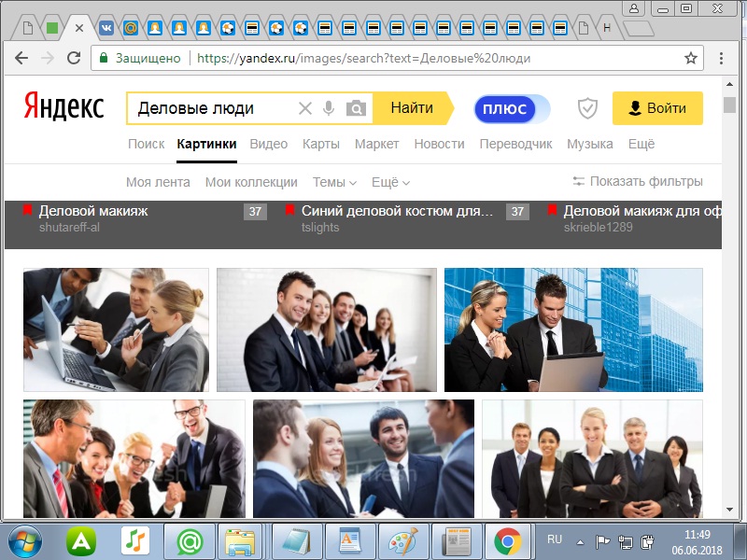Screen dimensions: 747x560
Task: Bookmark this page with the star icon
Action: point(691,58)
